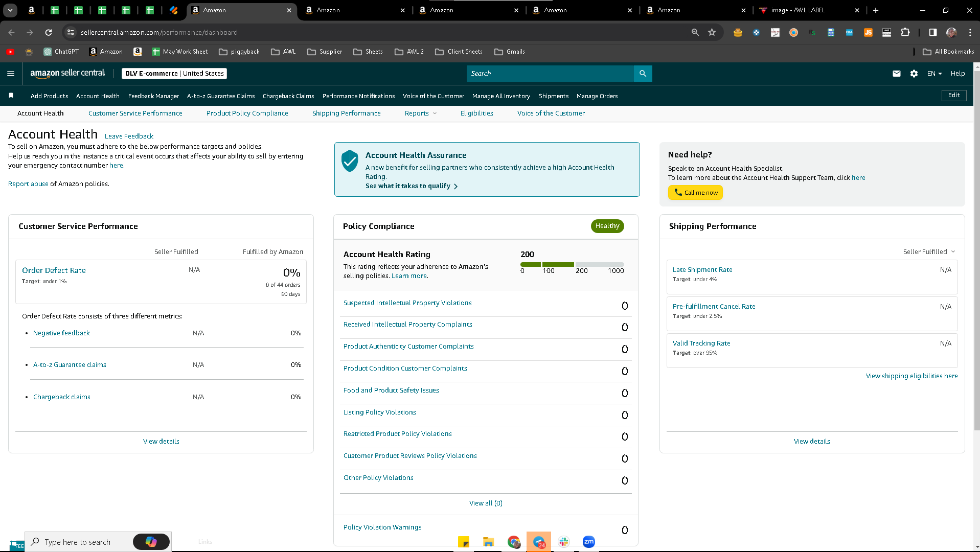Switch to Product Policy Compliance tab

[x=247, y=113]
